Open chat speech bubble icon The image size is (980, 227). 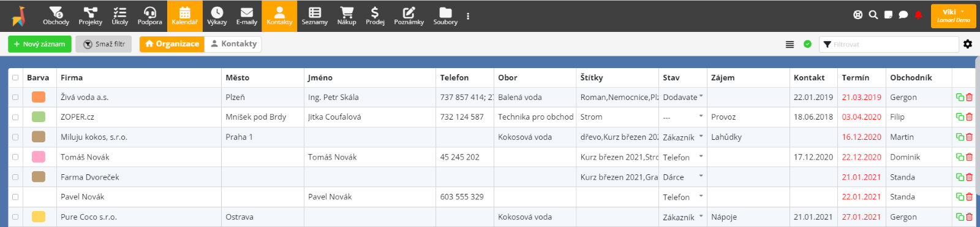coord(903,15)
